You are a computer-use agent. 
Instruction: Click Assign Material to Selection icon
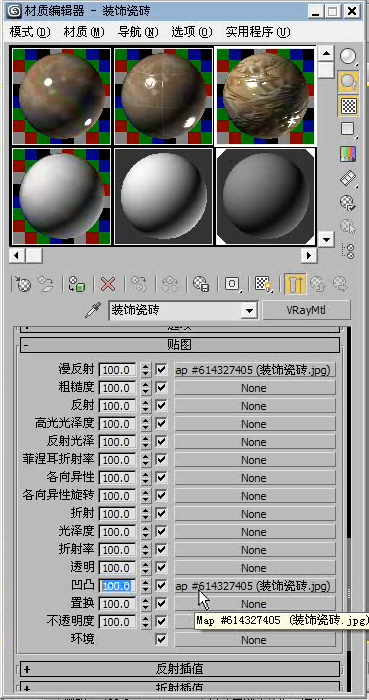[76, 284]
